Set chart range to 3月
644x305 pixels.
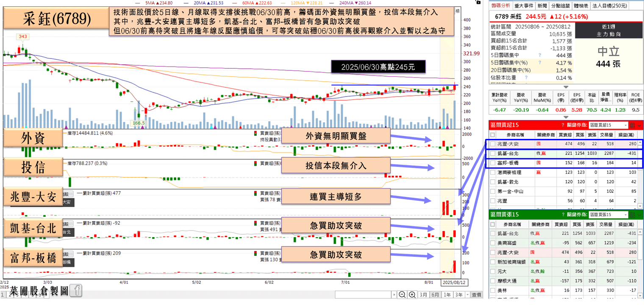click(423, 295)
